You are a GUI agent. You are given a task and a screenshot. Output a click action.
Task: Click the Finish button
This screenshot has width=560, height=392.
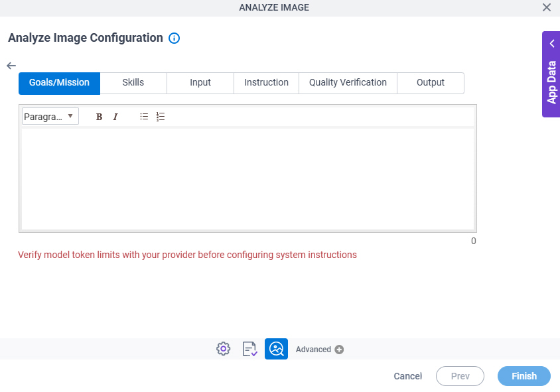tap(524, 376)
